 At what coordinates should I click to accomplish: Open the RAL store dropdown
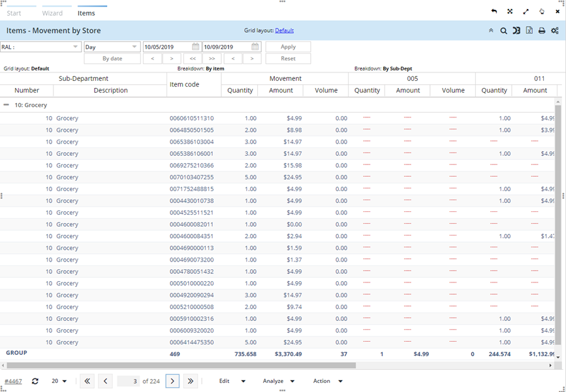pos(76,47)
